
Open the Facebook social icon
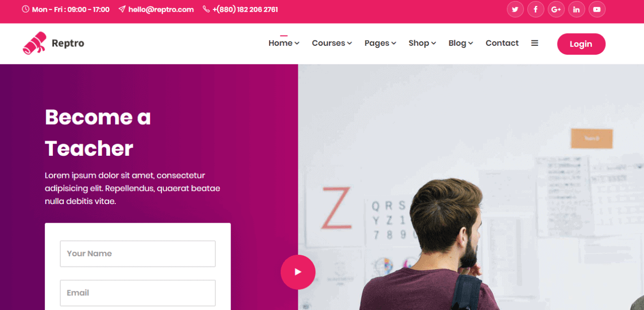tap(536, 9)
